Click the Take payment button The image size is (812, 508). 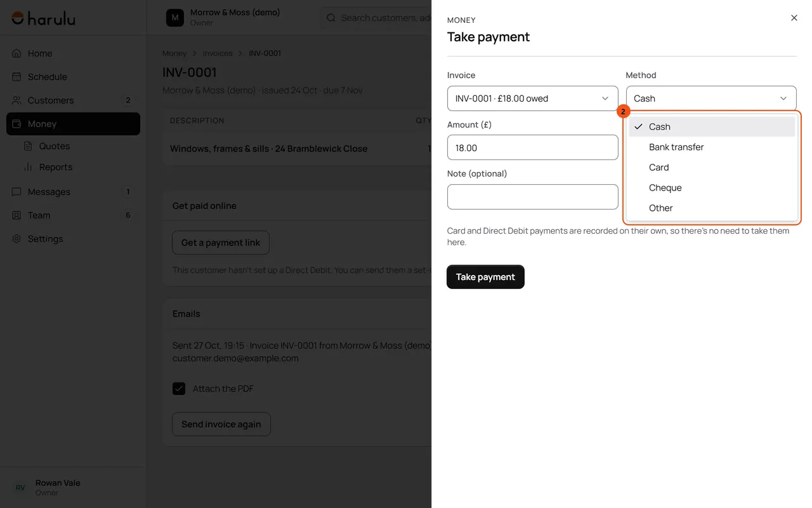click(485, 277)
